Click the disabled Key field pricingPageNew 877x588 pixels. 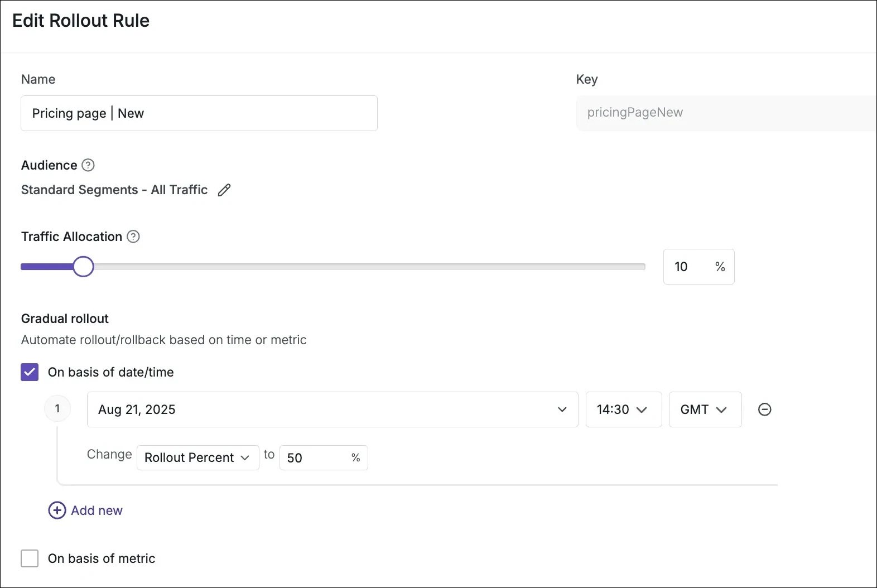click(726, 113)
